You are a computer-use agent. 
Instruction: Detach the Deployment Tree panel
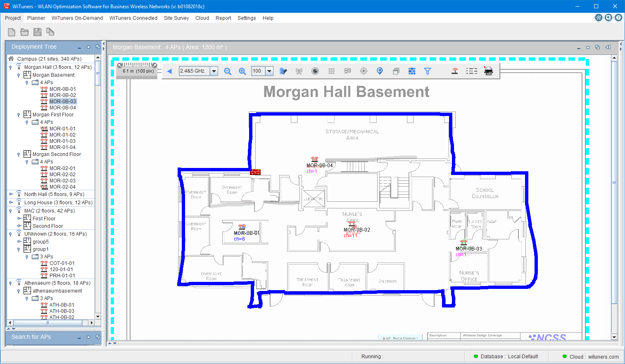click(97, 47)
